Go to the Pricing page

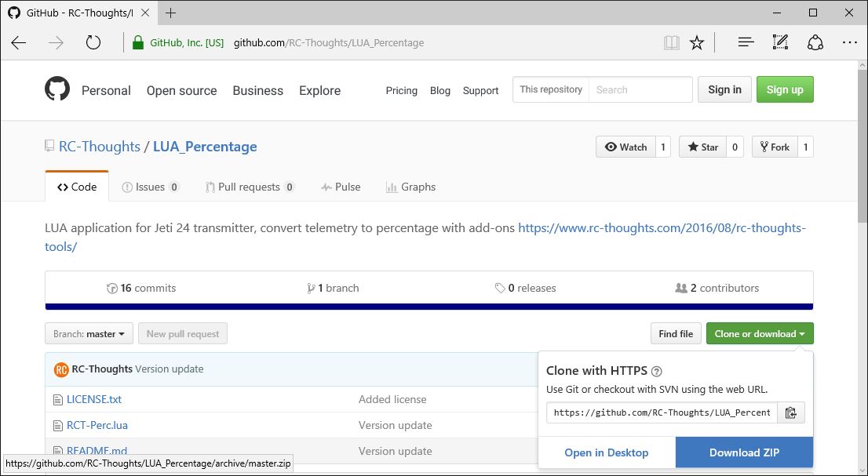pyautogui.click(x=401, y=91)
